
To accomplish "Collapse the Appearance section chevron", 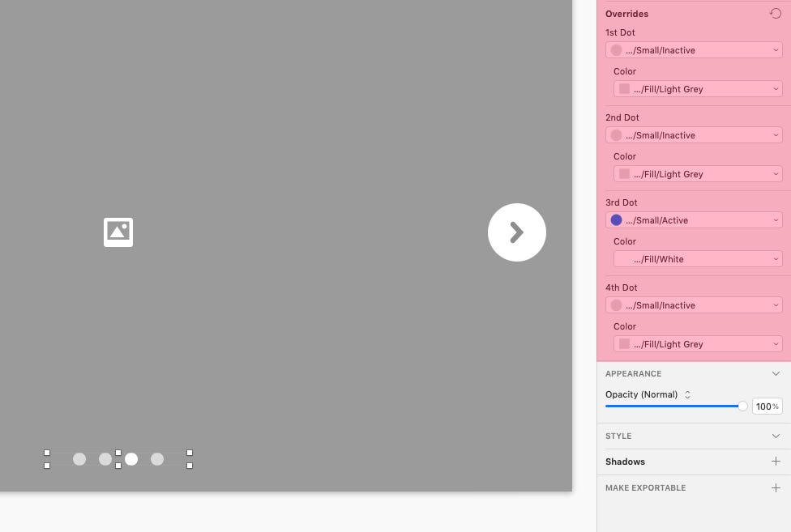I will pyautogui.click(x=776, y=373).
